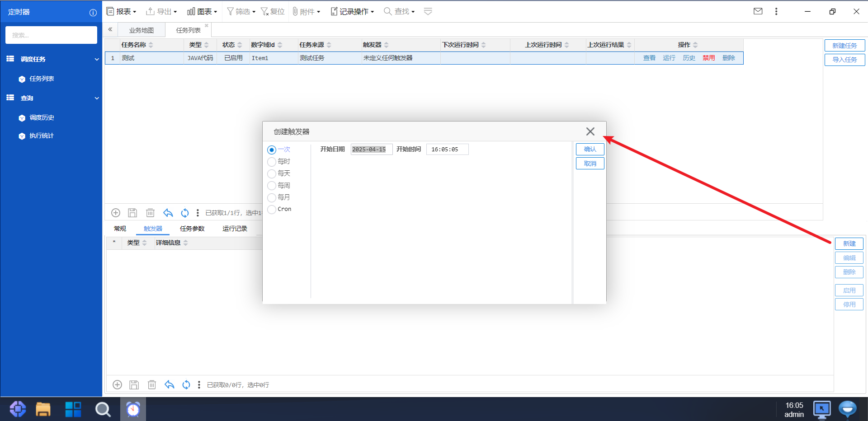Screen dimensions: 868x421
Task: Click the remote desktop monitor tray icon
Action: click(x=822, y=410)
